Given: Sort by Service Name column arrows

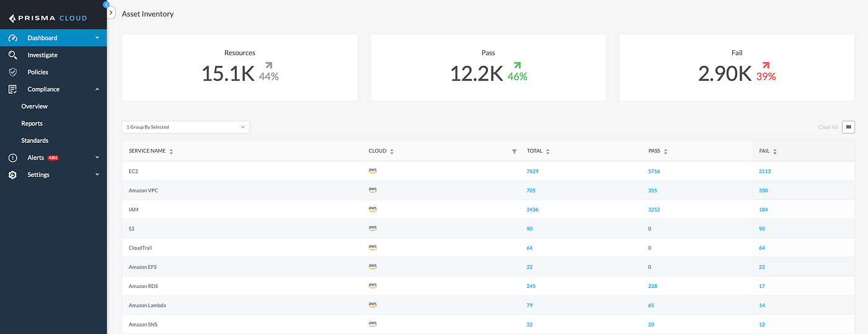Looking at the screenshot, I should (171, 151).
